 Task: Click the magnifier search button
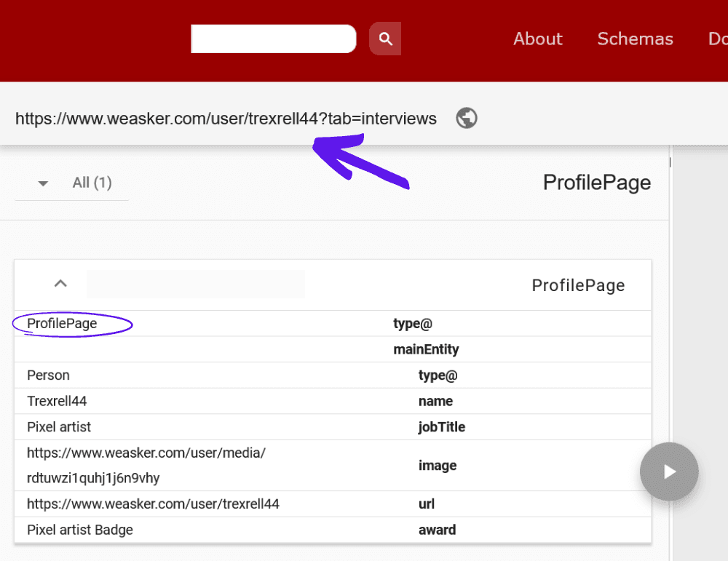click(x=385, y=39)
